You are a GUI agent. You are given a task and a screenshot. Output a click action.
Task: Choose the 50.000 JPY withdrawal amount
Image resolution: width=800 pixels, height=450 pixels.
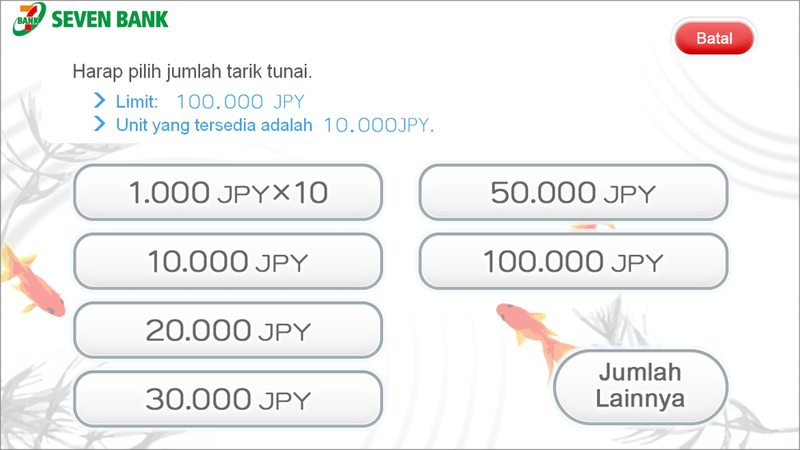pyautogui.click(x=573, y=192)
